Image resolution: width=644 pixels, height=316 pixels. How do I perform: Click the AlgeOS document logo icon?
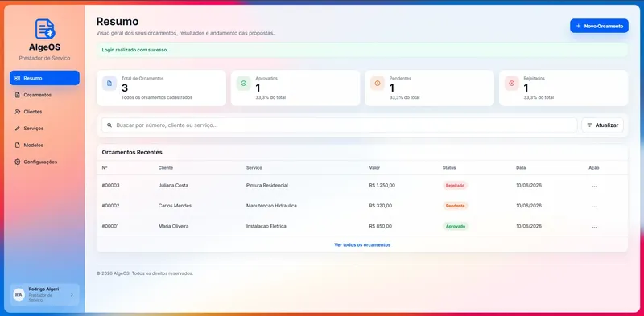(45, 29)
